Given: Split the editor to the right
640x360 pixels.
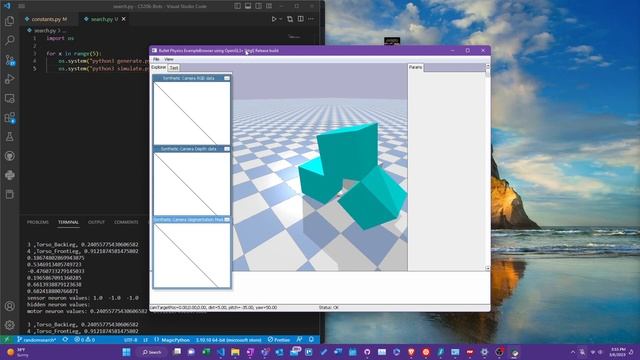Looking at the screenshot, I should point(301,19).
